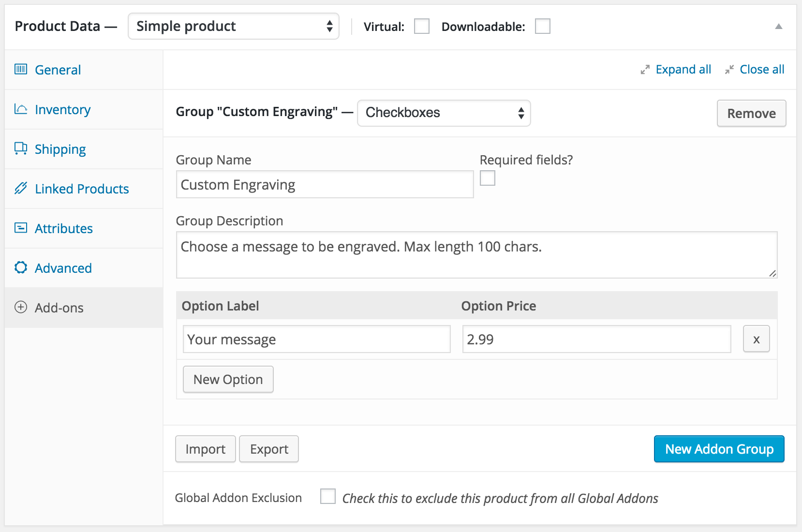The width and height of the screenshot is (802, 532).
Task: Open the Linked Products tab
Action: 82,189
